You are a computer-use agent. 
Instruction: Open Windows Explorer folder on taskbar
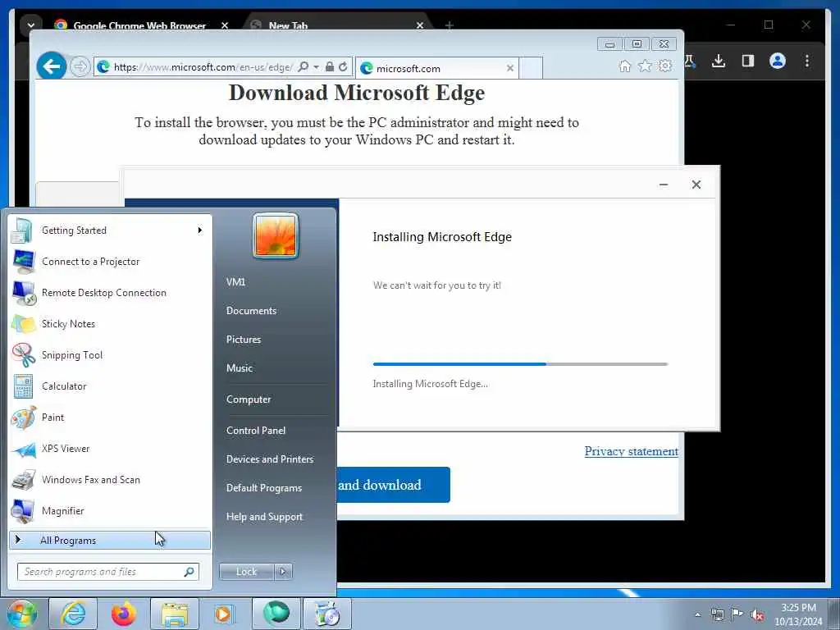pos(175,614)
